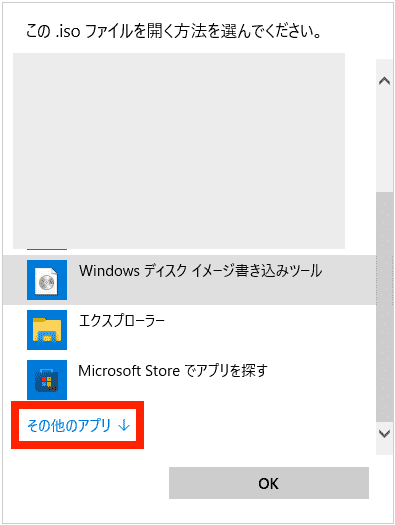The image size is (395, 525).
Task: Select "Windows ディスク イメージ書き込みツール" label
Action: click(201, 271)
